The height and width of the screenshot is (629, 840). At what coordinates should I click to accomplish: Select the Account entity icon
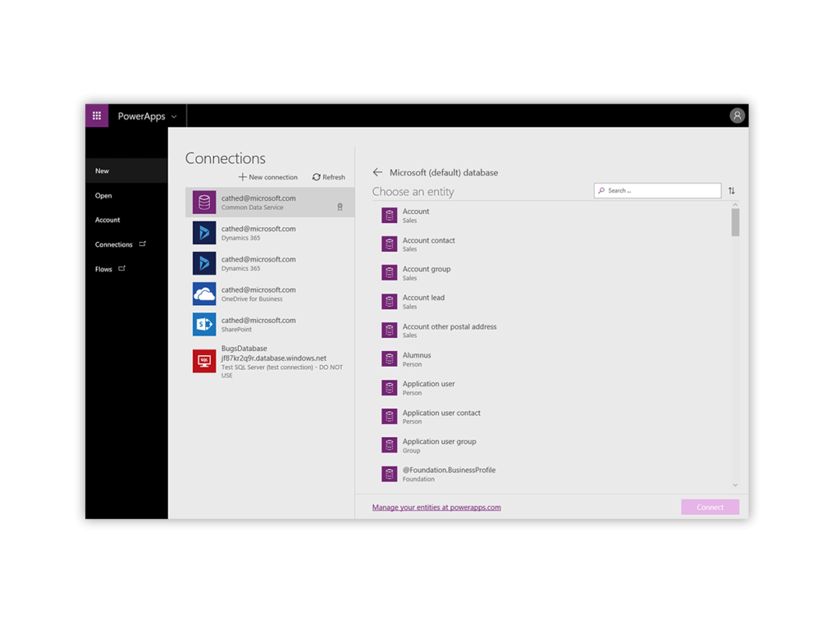[x=390, y=216]
